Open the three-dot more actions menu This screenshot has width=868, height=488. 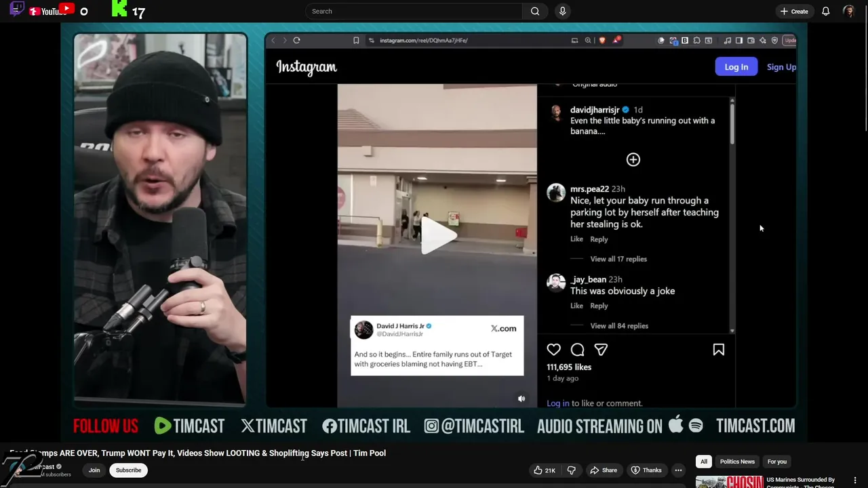point(678,470)
